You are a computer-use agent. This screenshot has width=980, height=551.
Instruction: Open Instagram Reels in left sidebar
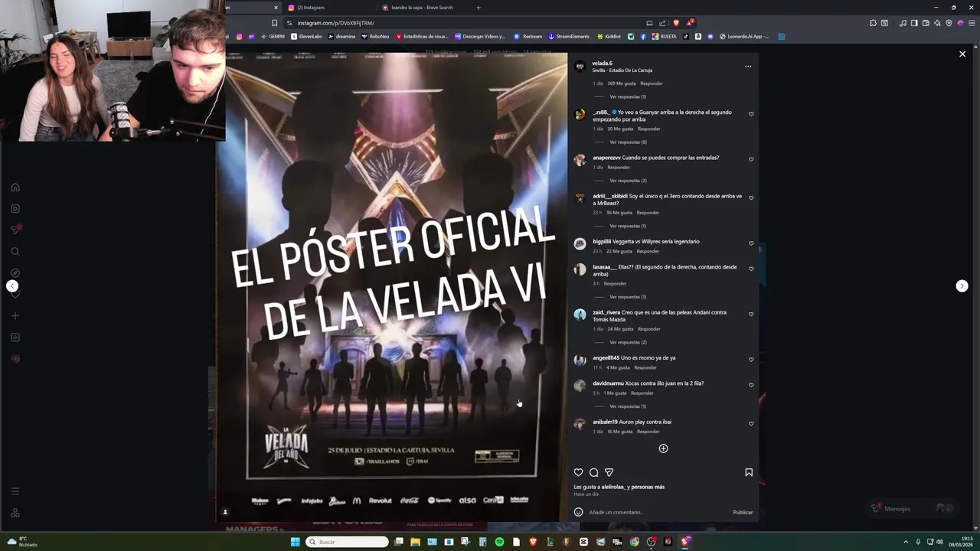pyautogui.click(x=15, y=208)
